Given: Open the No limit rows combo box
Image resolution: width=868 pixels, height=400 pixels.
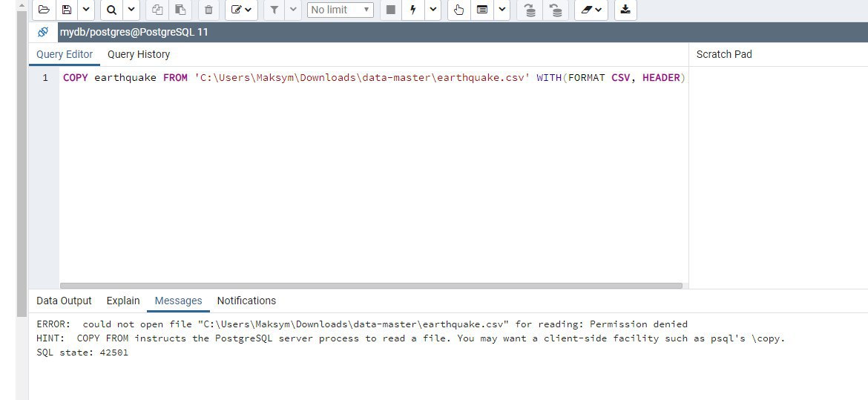Looking at the screenshot, I should pos(341,10).
